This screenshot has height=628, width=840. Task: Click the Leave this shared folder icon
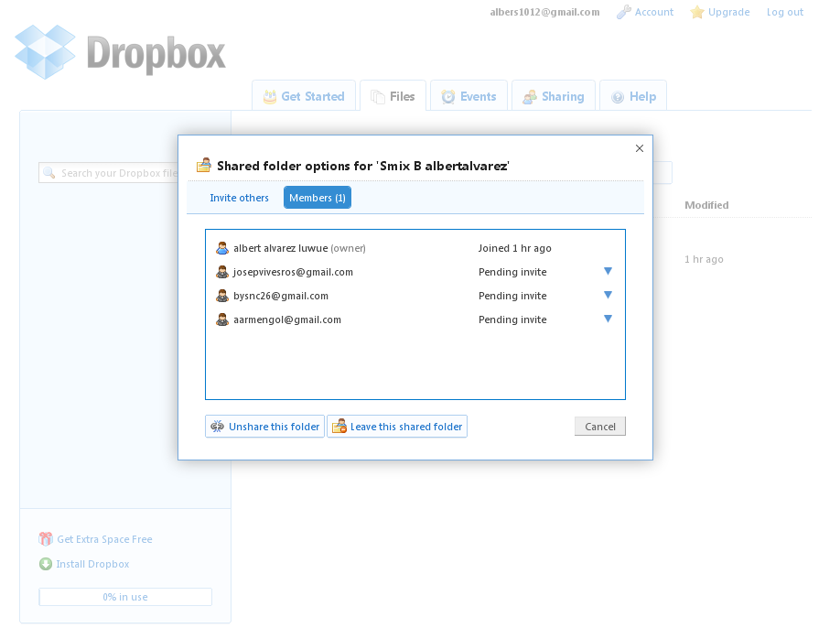339,427
